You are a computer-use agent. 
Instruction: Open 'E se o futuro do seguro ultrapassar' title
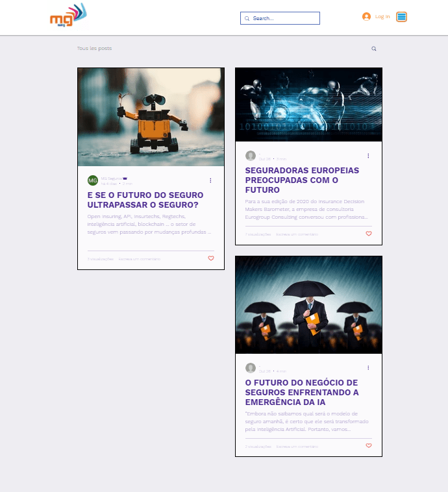click(145, 200)
